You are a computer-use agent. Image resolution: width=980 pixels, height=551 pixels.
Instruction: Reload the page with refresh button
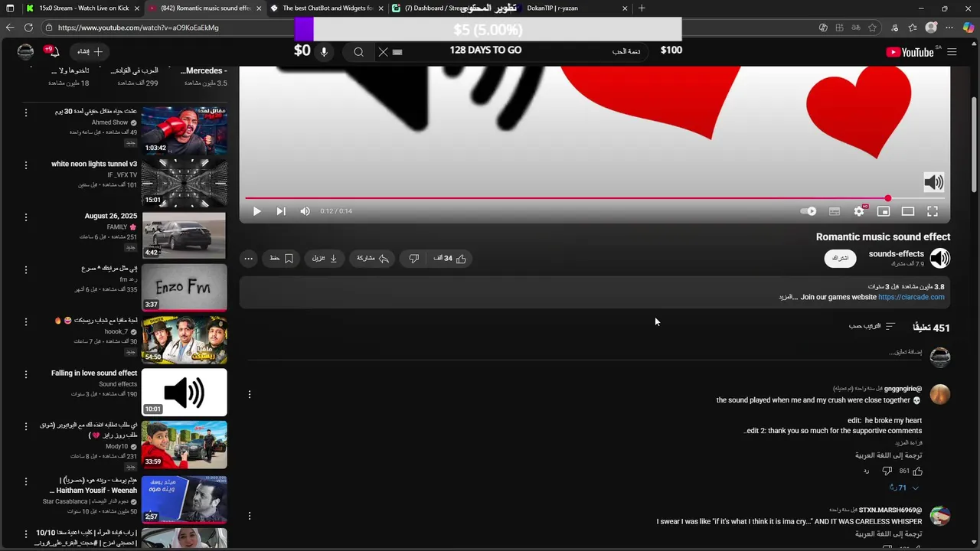click(28, 28)
